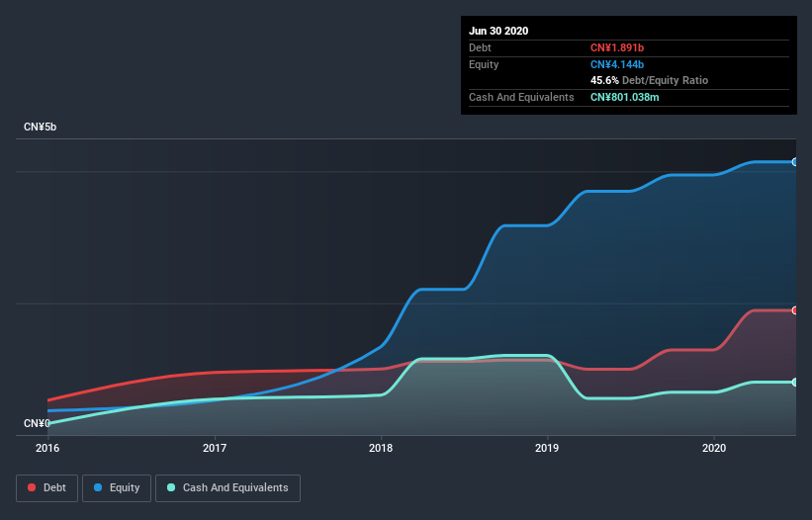Click the Jun 30 2020 tooltip date
This screenshot has width=812, height=520.
(x=498, y=31)
